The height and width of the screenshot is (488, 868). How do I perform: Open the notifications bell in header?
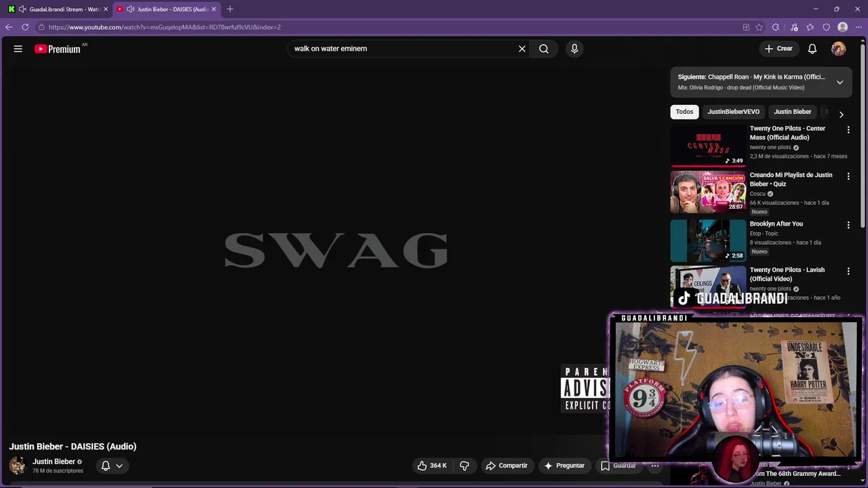(x=812, y=49)
